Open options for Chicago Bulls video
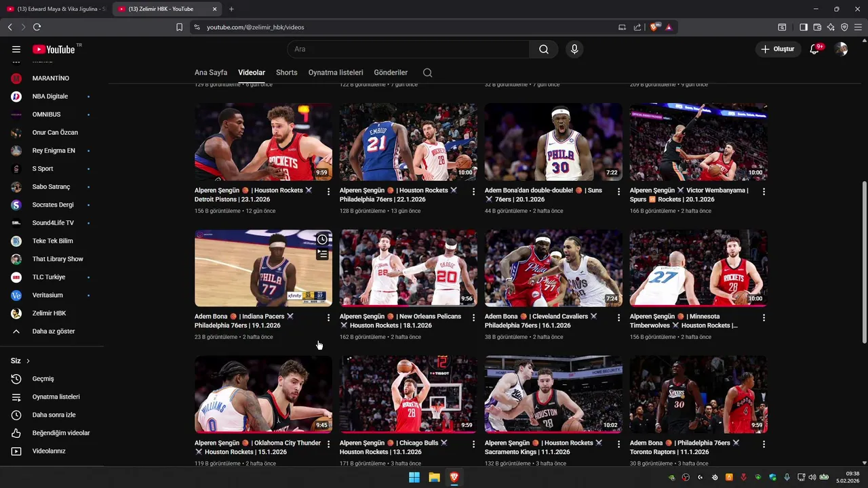Screen dimensions: 868x488 coord(473,445)
